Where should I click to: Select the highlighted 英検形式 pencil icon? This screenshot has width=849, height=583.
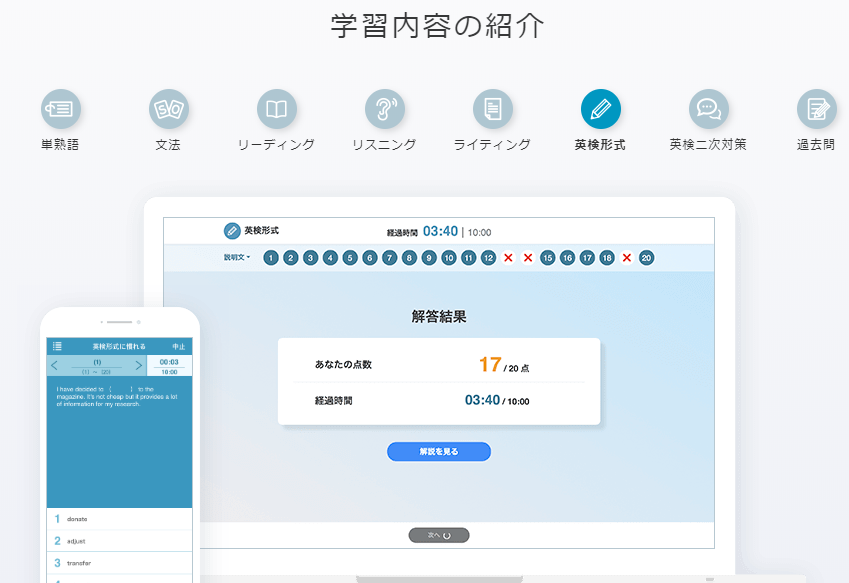point(601,109)
